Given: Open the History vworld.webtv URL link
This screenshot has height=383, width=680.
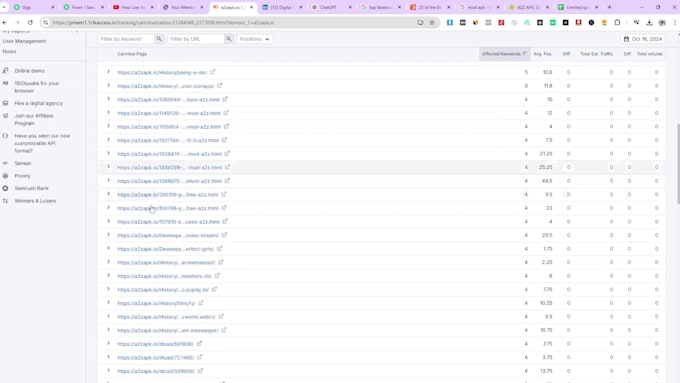Looking at the screenshot, I should [166, 317].
